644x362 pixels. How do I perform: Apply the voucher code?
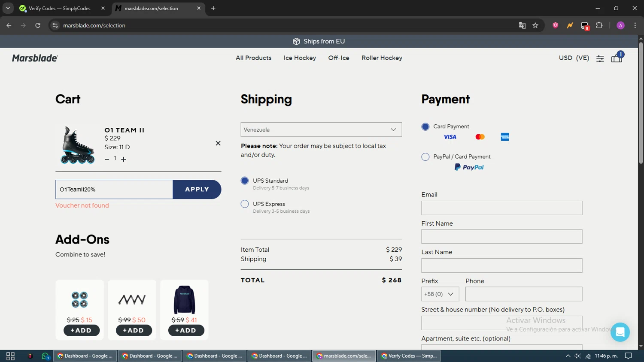pos(197,189)
